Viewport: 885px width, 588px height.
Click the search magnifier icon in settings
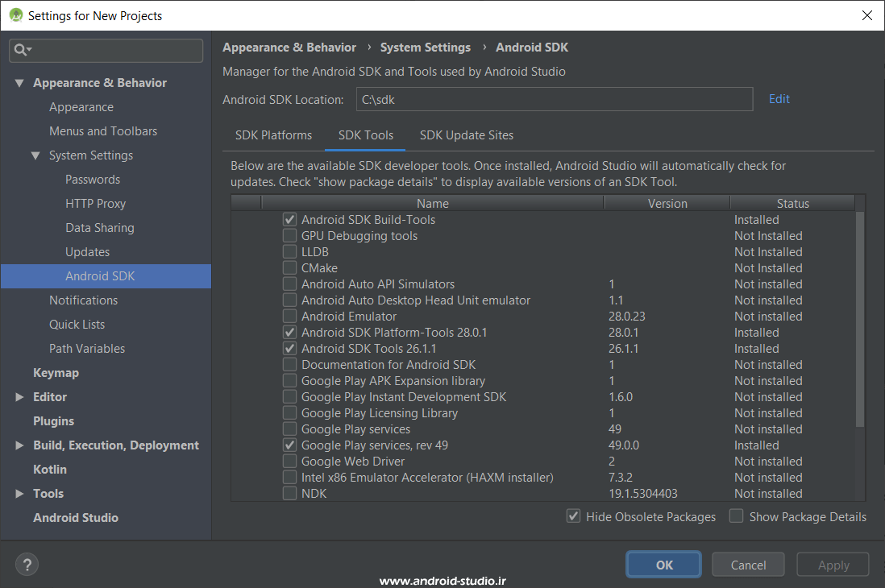click(23, 50)
